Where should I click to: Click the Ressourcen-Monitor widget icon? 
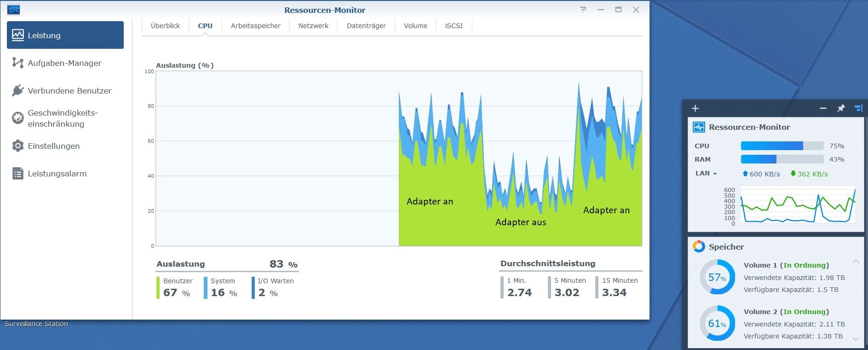pos(699,127)
